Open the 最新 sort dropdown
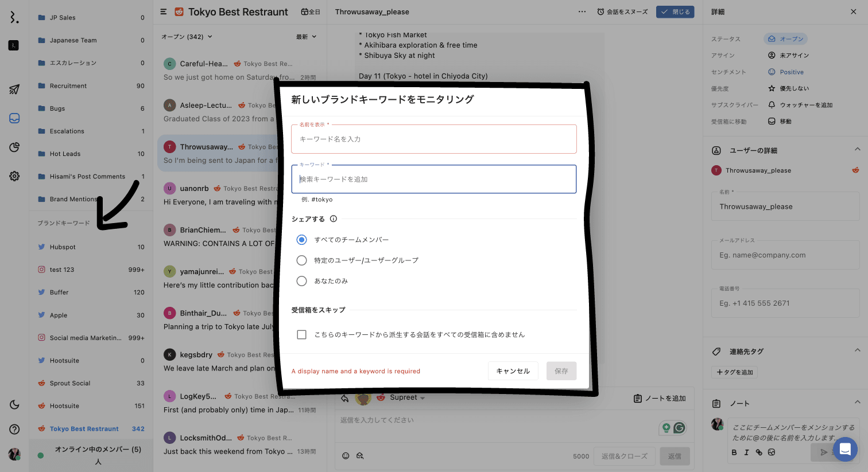This screenshot has height=472, width=868. 306,37
